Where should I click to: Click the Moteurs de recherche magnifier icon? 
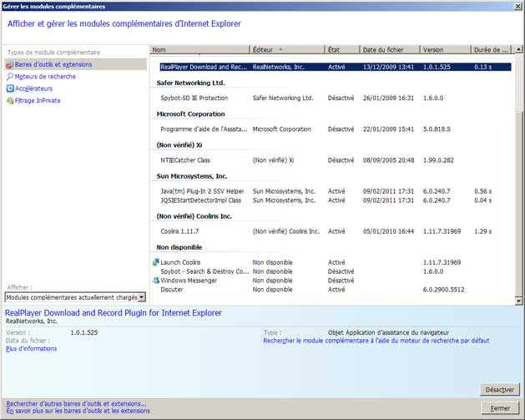10,77
